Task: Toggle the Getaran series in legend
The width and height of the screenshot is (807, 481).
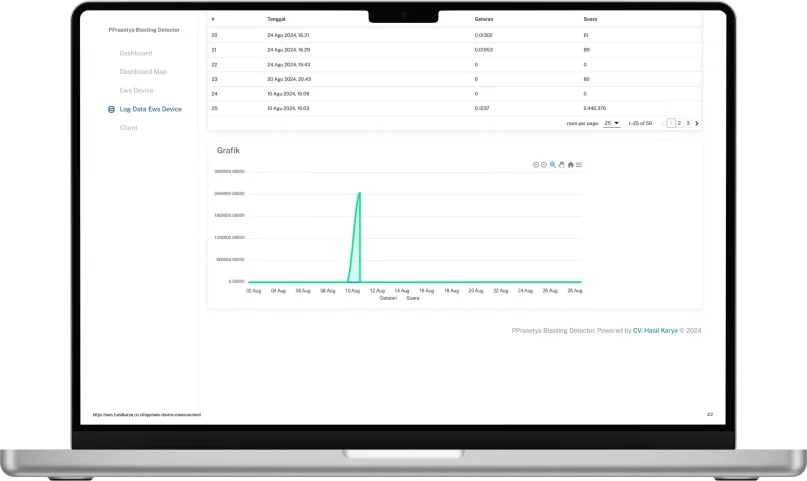Action: [388, 297]
